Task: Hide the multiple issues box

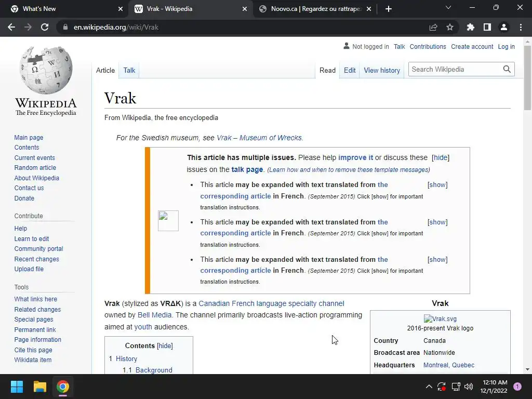Action: (441, 157)
